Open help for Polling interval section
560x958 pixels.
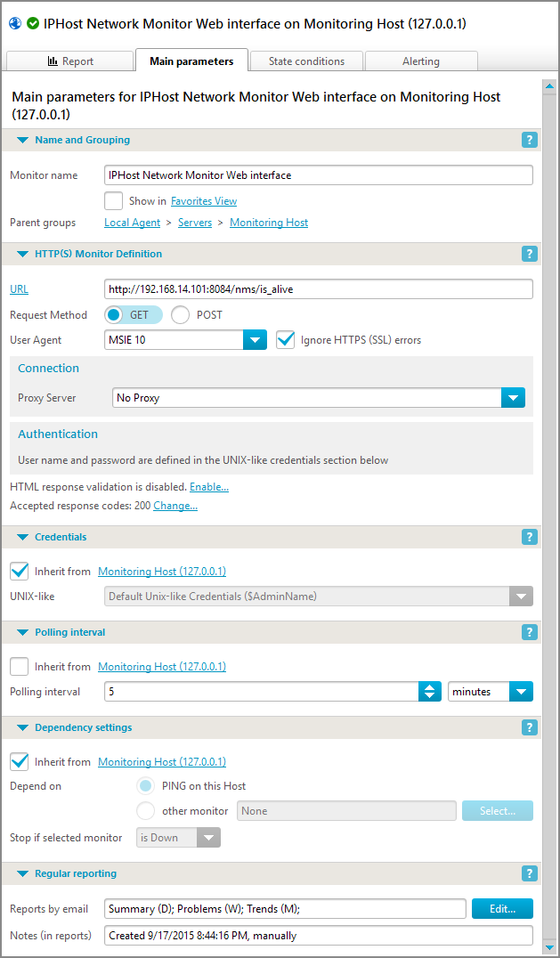coord(530,632)
